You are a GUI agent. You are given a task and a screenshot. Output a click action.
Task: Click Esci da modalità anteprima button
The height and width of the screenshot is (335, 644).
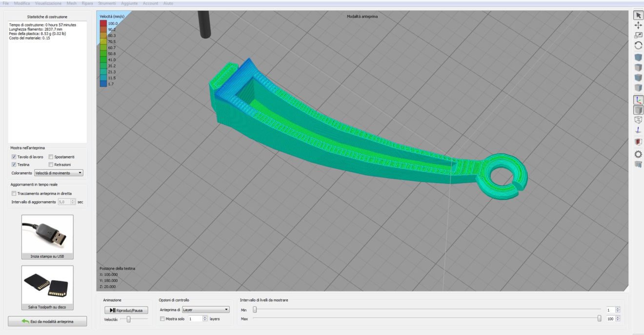click(x=47, y=321)
